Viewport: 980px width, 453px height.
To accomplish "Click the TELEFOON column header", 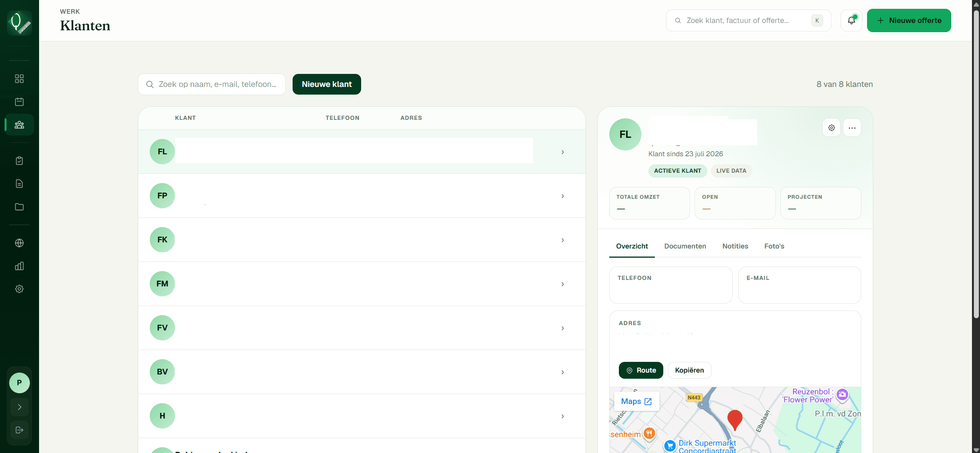I will [x=342, y=118].
